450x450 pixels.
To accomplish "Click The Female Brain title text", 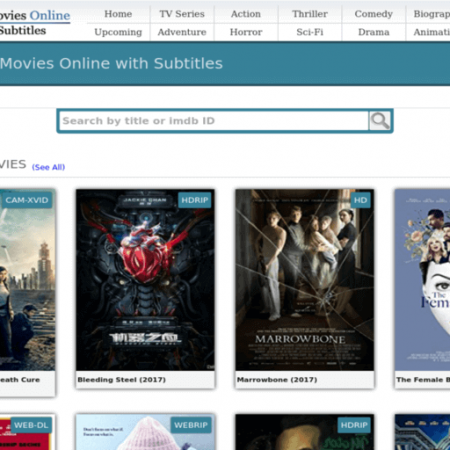I will (x=423, y=380).
